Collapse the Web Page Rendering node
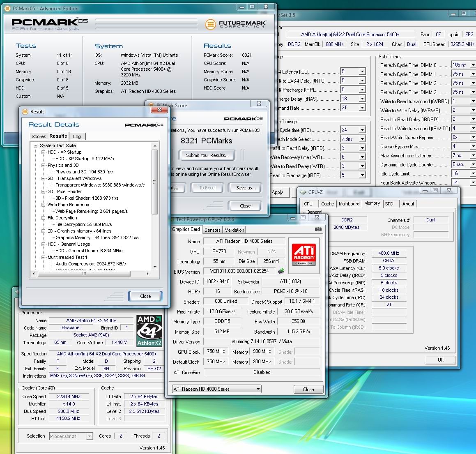 (44, 205)
